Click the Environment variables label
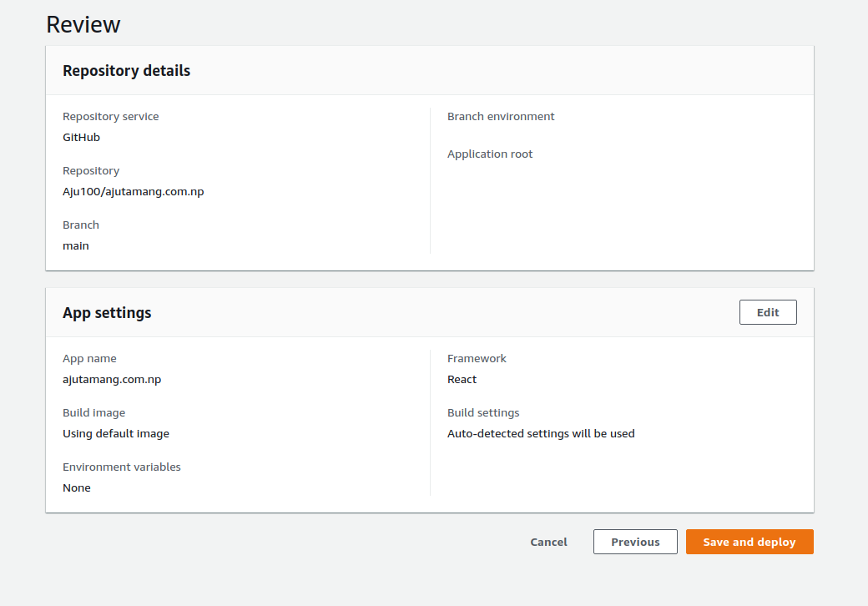868x606 pixels. (122, 467)
